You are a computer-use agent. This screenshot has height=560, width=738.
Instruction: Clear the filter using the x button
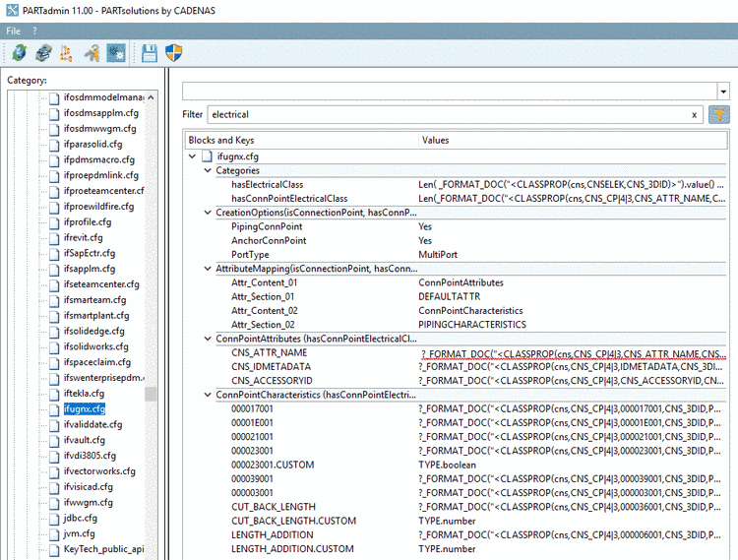pyautogui.click(x=694, y=115)
